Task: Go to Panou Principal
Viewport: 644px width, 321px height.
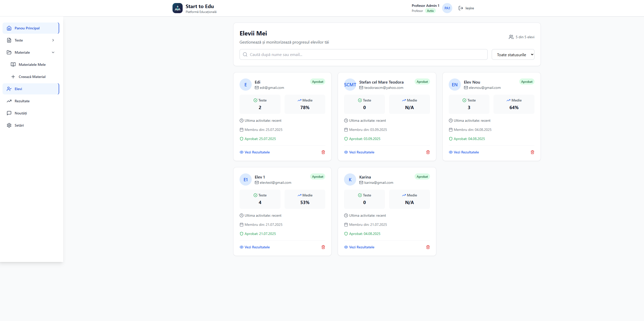Action: (27, 28)
